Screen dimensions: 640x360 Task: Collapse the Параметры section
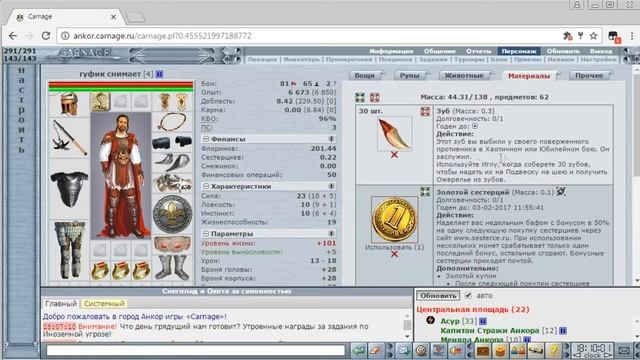pyautogui.click(x=206, y=234)
